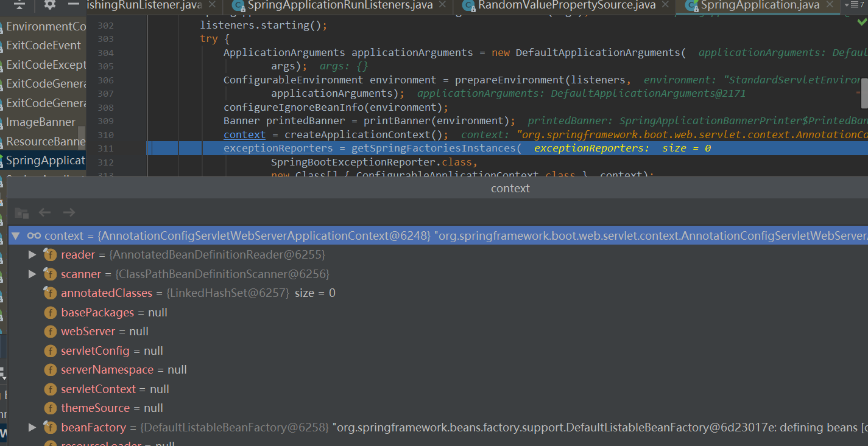Click listeners.starting() call on line 302
The width and height of the screenshot is (868, 446).
click(264, 26)
